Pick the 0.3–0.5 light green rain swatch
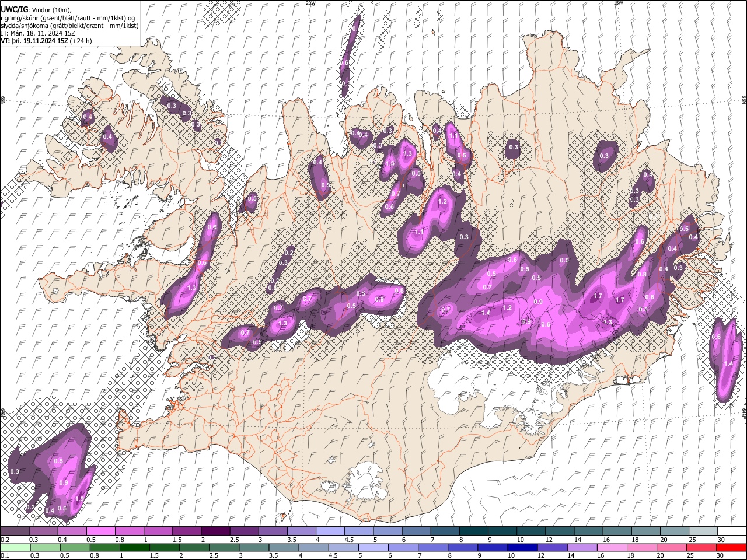The width and height of the screenshot is (747, 560). click(x=45, y=547)
